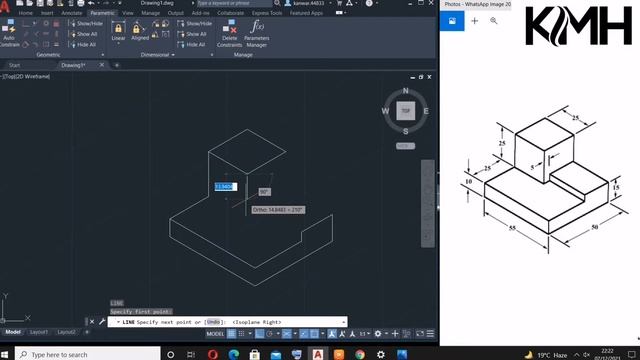The image size is (640, 360).
Task: Click Show All in Dimensional panel
Action: pos(192,34)
